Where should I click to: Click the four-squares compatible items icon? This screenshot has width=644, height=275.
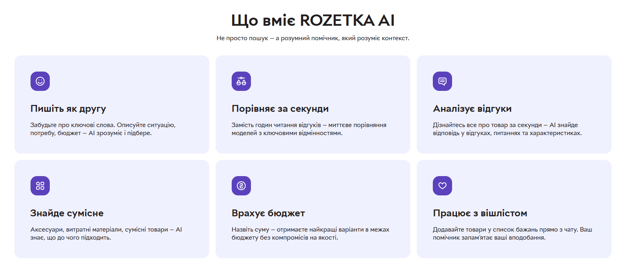pos(40,186)
